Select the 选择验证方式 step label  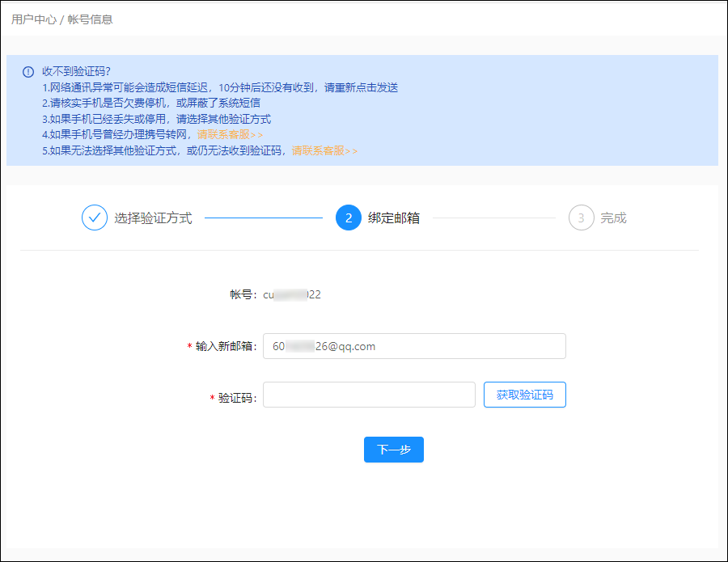(153, 218)
